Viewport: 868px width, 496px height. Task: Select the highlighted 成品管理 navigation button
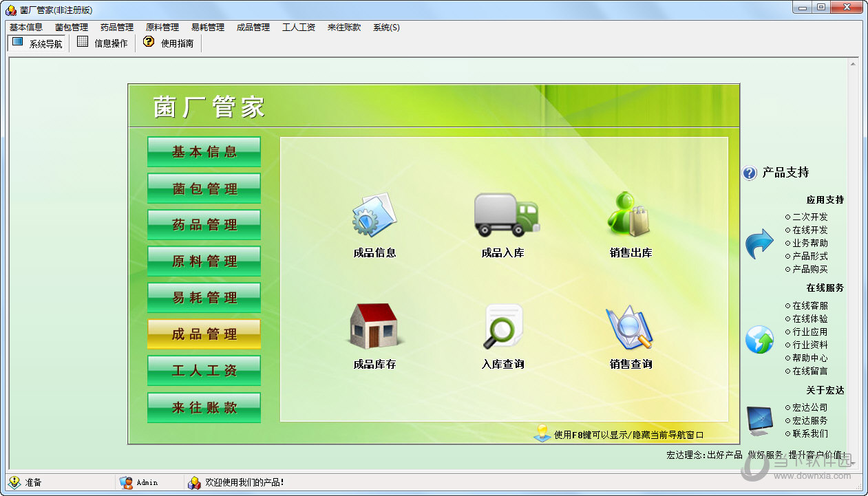coord(204,334)
